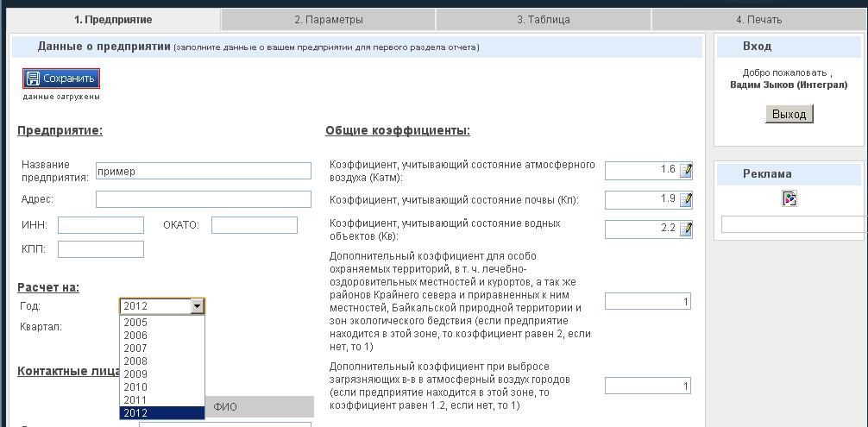Screen dimensions: 868x427
Task: Collapse the Год dropdown using its arrow
Action: pos(198,306)
